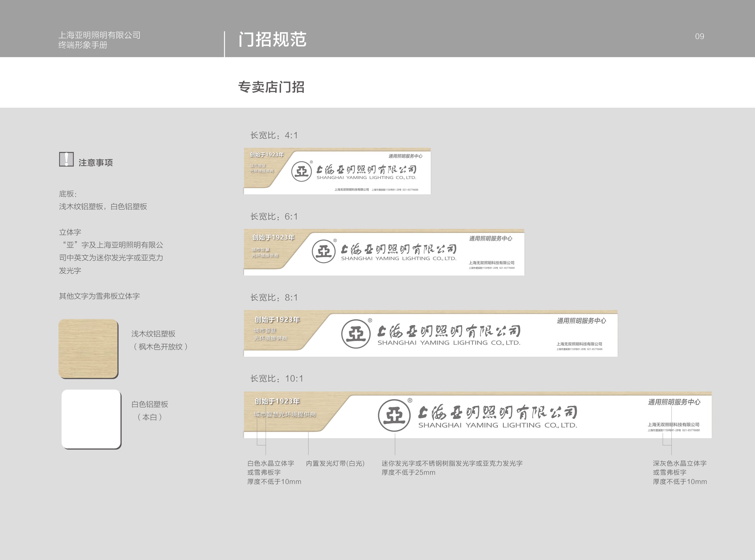The width and height of the screenshot is (755, 560).
Task: Click the annotation 迷你发光字或不锈钢树脂发光字或亚克力发光字
Action: coord(452,463)
